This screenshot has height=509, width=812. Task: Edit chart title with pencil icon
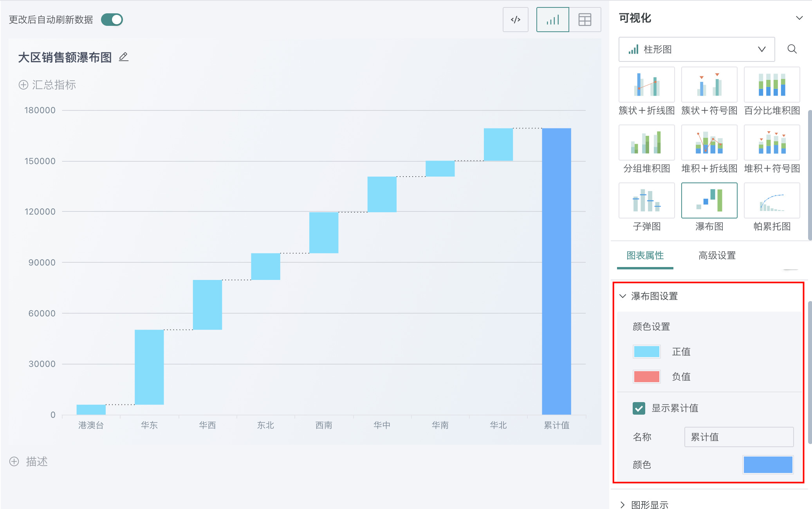tap(124, 57)
